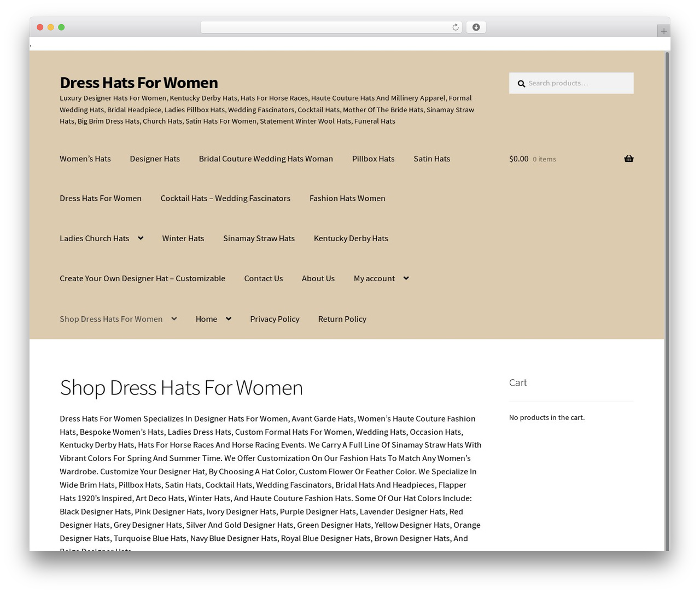Expand the My account submenu arrow

[x=406, y=278]
